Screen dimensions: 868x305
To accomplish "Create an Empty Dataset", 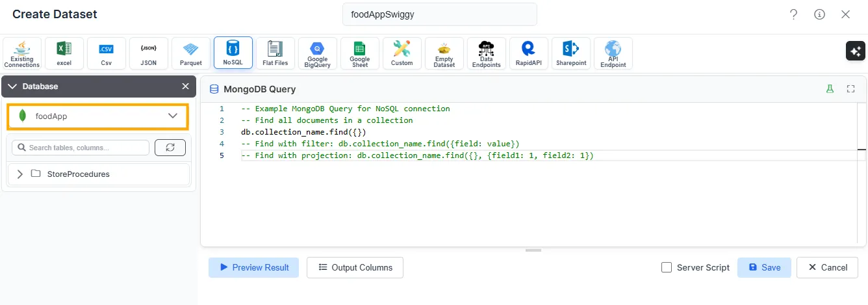I will tap(444, 53).
